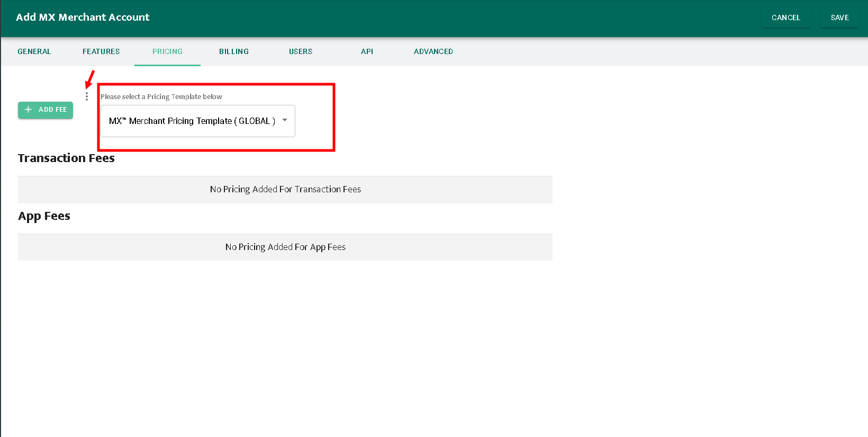Click 'Please select a Pricing Template below' label

coord(161,96)
